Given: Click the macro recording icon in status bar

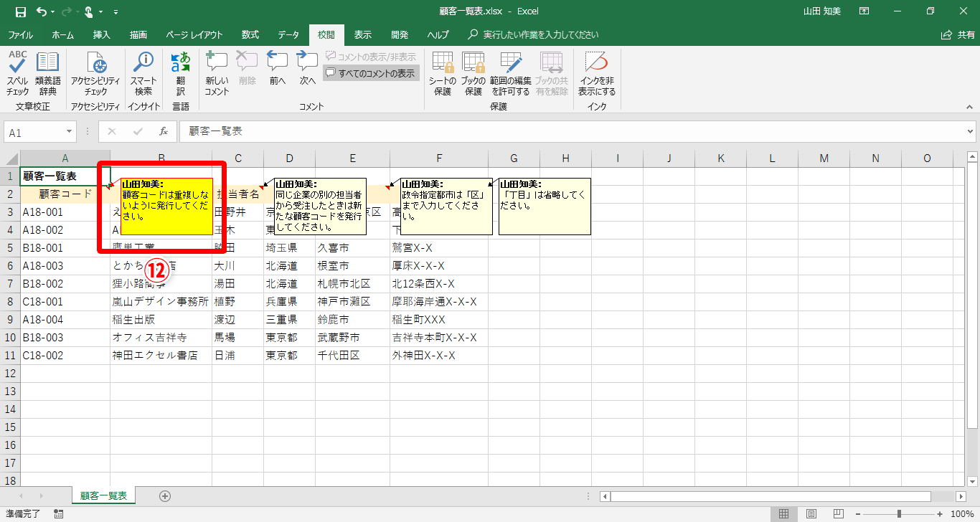Looking at the screenshot, I should (x=59, y=513).
